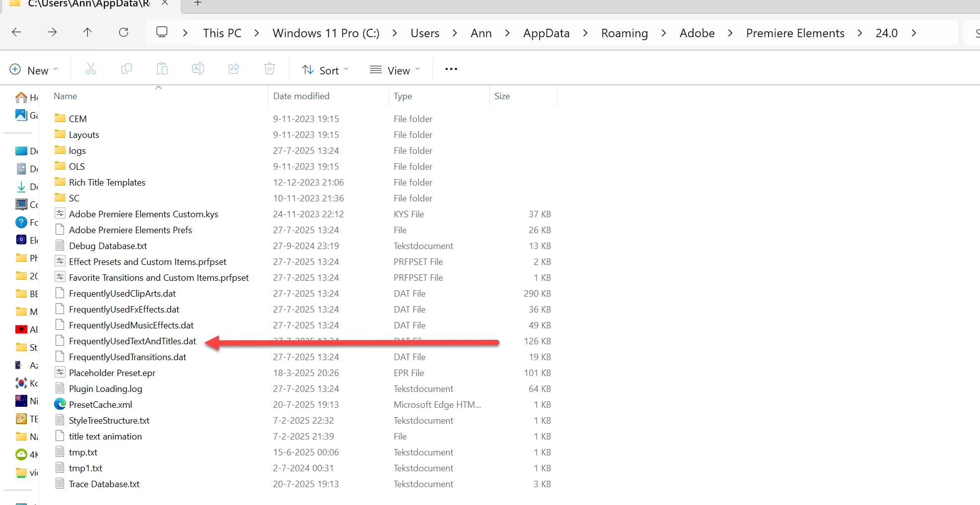980x505 pixels.
Task: Select the OLS folder
Action: pos(77,166)
